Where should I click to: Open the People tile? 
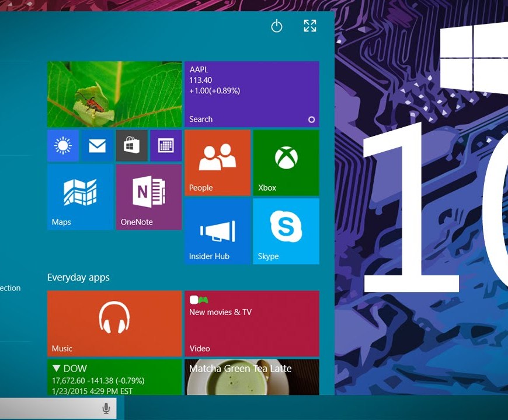[217, 163]
